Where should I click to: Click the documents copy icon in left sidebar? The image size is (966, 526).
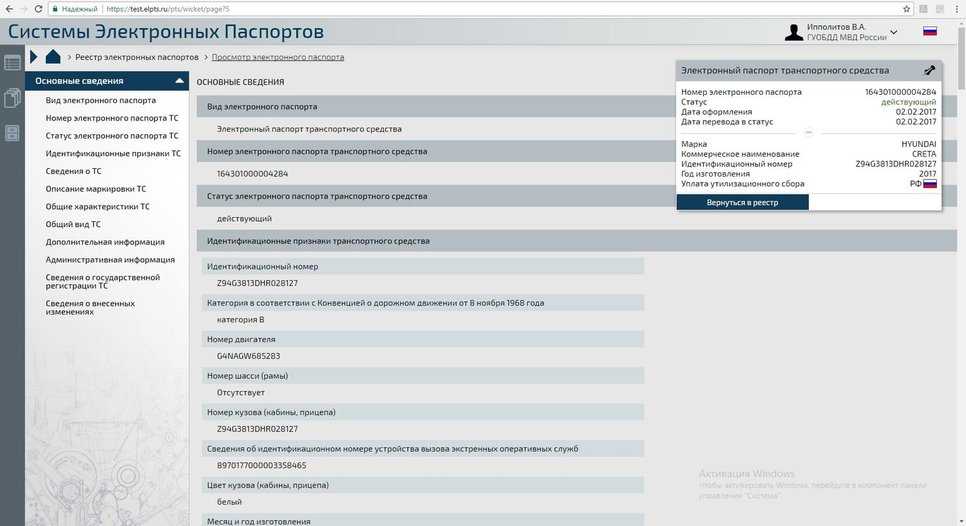[12, 98]
